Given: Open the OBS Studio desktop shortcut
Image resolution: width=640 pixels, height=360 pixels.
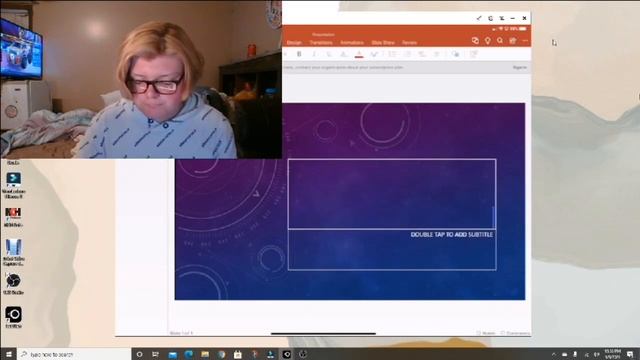Looking at the screenshot, I should pos(13,284).
